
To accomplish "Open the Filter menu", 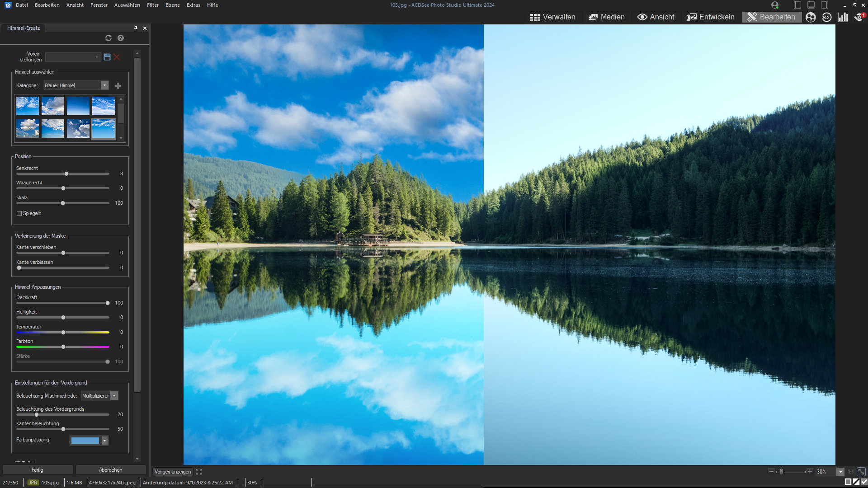I will (x=153, y=5).
